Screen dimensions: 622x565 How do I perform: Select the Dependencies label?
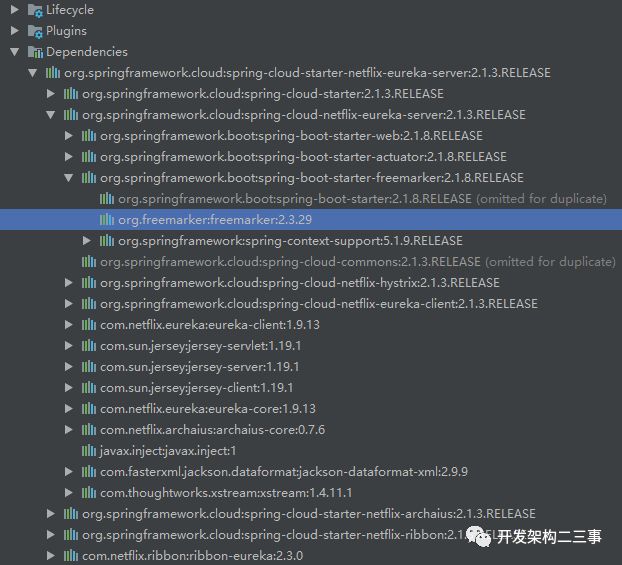(x=87, y=52)
